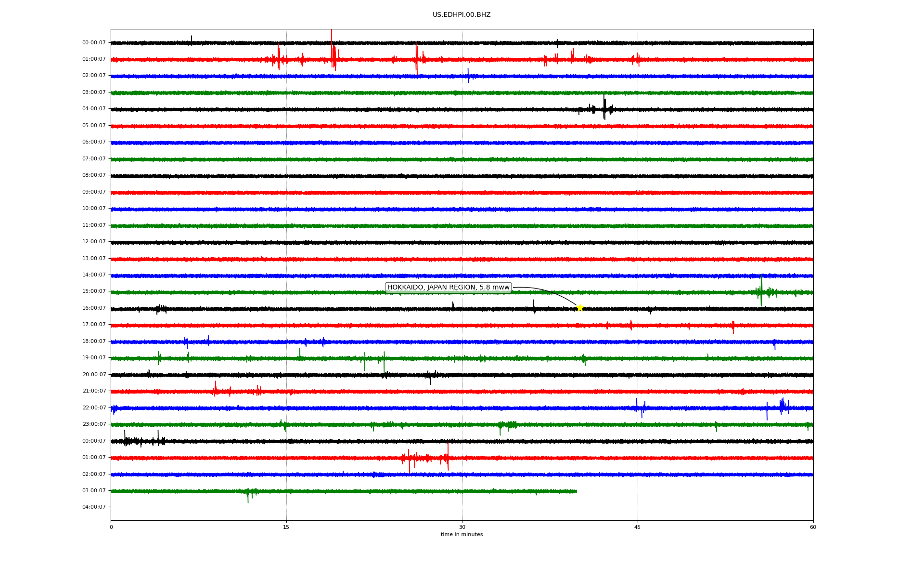The height and width of the screenshot is (578, 924).
Task: Click the 04:00:07 label at the bottom
Action: tap(94, 507)
